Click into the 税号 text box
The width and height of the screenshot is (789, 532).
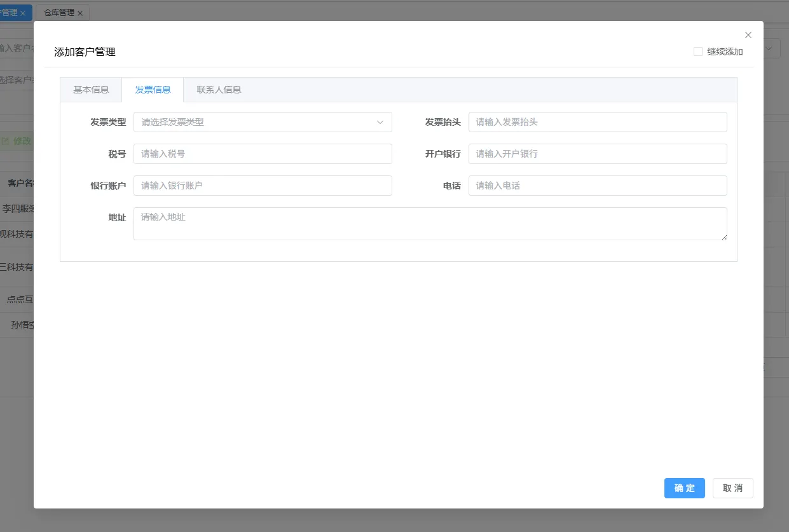262,154
